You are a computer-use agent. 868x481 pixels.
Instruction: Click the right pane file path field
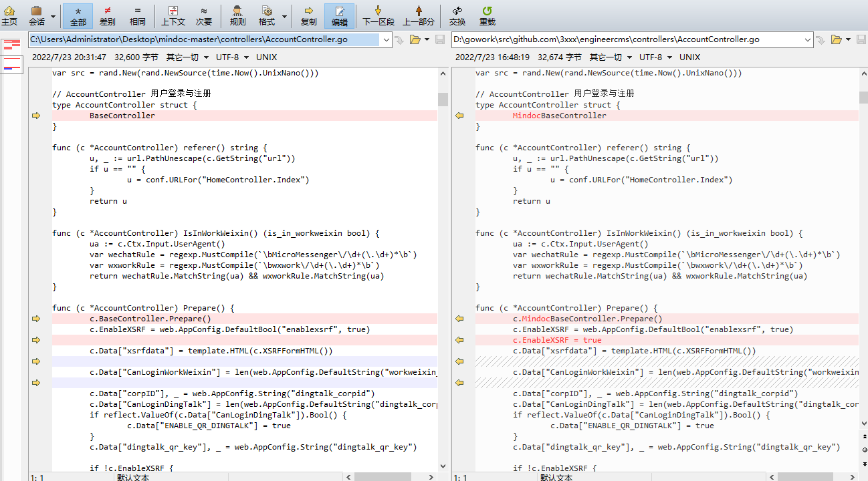(631, 39)
